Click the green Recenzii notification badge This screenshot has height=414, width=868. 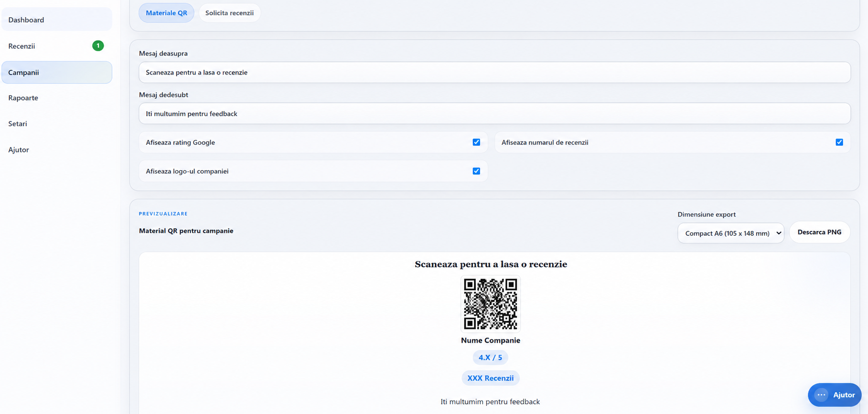[98, 46]
